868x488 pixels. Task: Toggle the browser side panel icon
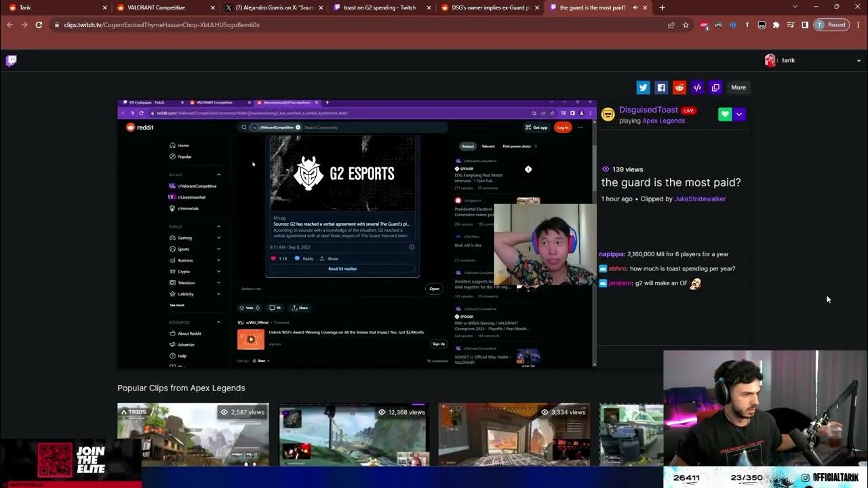(x=805, y=25)
